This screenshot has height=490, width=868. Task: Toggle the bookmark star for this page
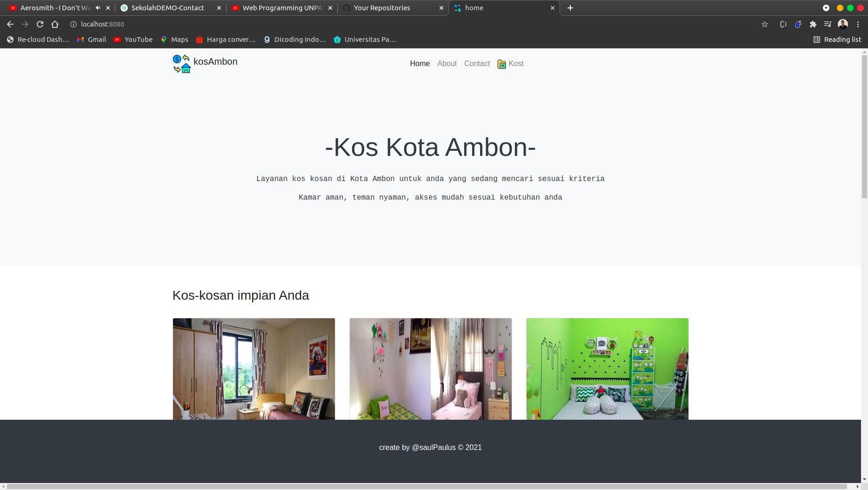coord(764,24)
